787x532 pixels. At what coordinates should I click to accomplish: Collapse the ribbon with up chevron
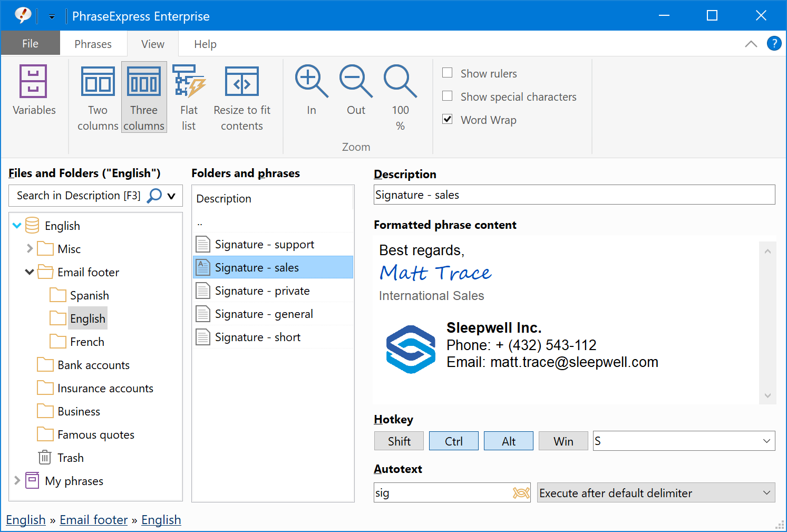coord(751,44)
